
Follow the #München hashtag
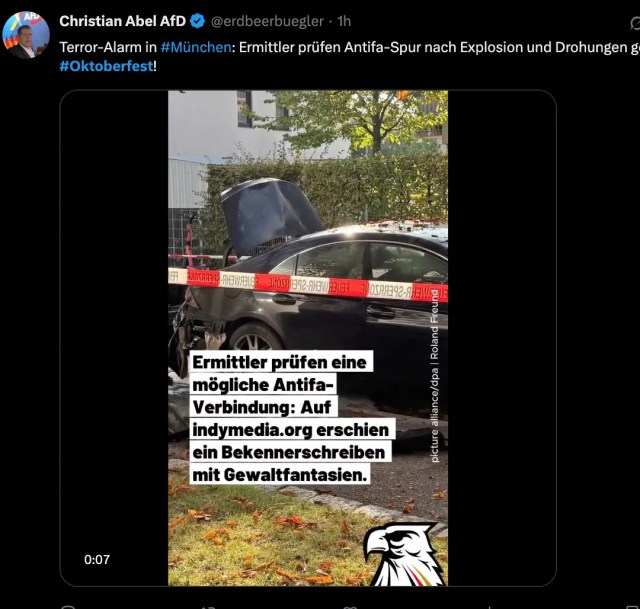coord(196,47)
